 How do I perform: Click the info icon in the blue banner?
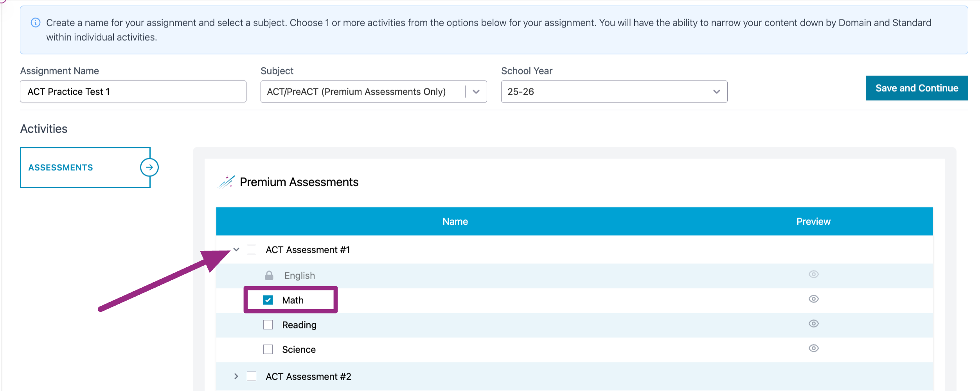tap(36, 23)
